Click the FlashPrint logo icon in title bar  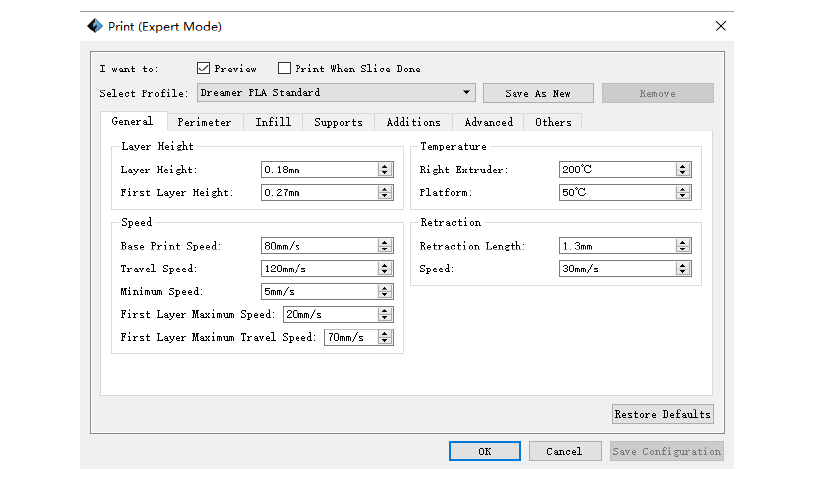pyautogui.click(x=95, y=26)
